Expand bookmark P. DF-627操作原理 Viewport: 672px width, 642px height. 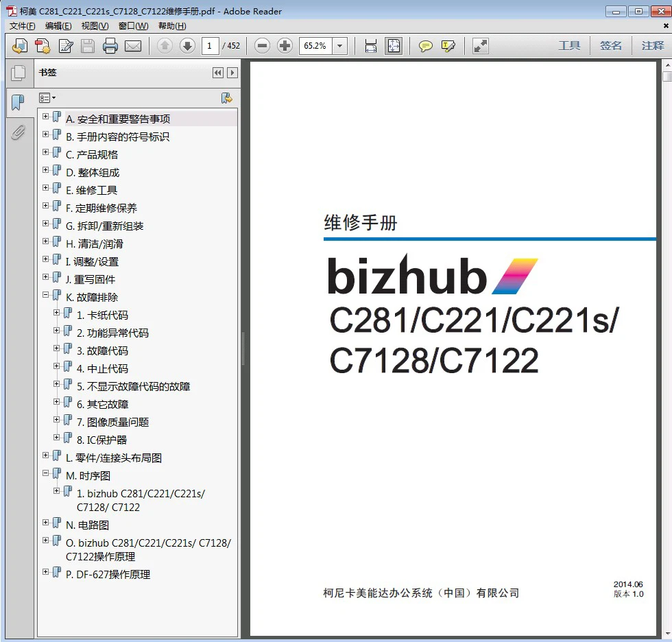point(45,572)
